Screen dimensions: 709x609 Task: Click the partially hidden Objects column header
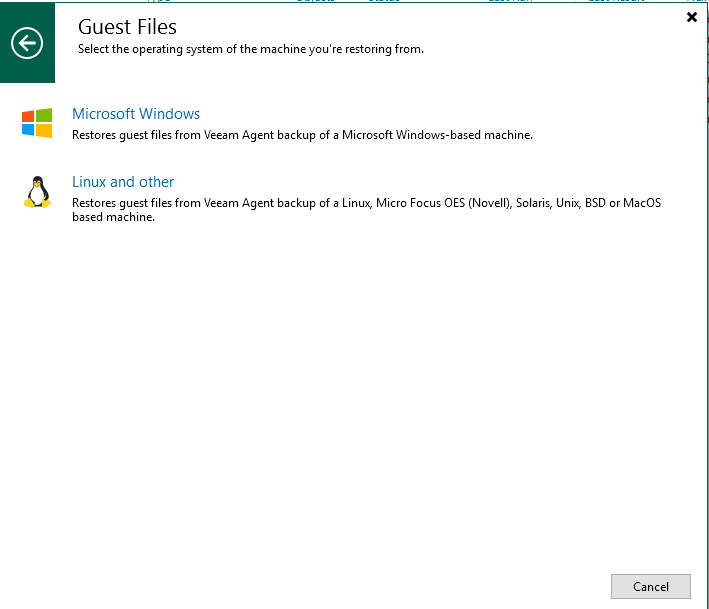316,1
